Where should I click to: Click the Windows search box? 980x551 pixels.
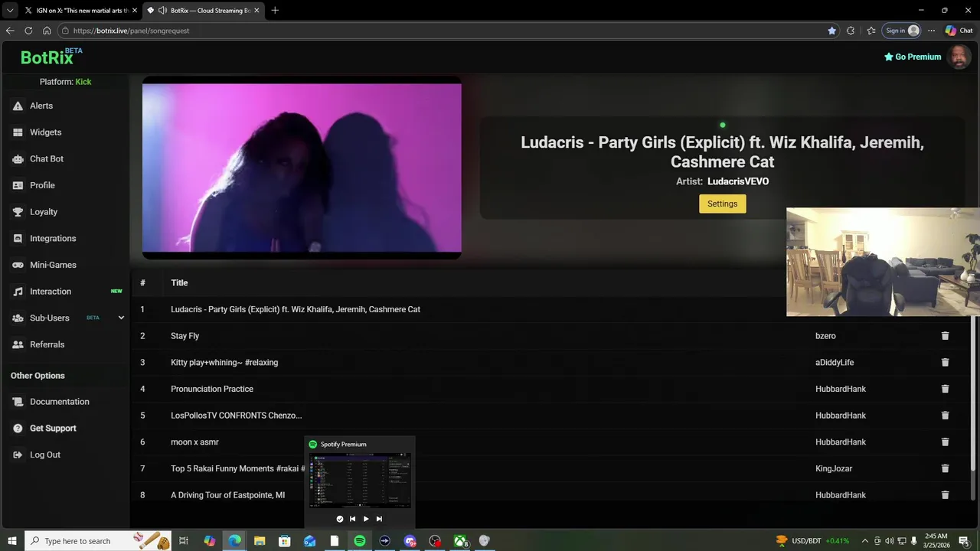(x=100, y=541)
